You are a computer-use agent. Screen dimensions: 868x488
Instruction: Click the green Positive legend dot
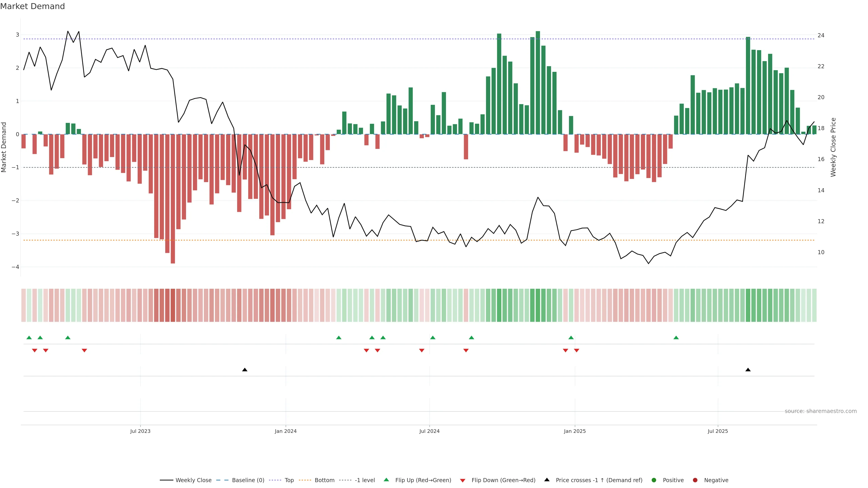point(654,480)
